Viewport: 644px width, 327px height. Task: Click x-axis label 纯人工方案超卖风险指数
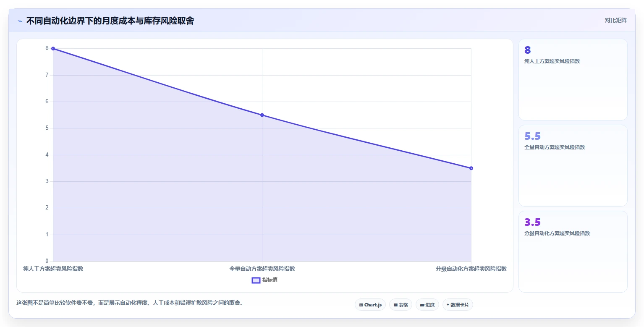click(x=53, y=269)
